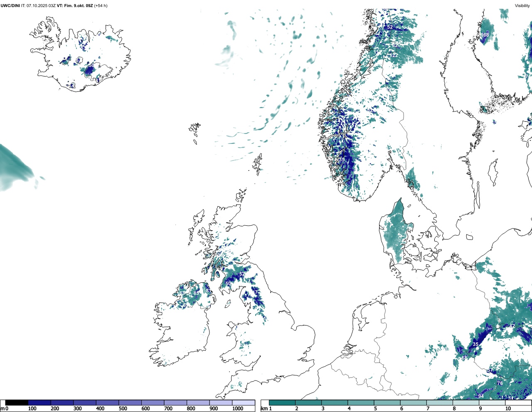532x412 pixels.
Task: Click the legend swatch labelled 700 metres
Action: tap(175, 402)
